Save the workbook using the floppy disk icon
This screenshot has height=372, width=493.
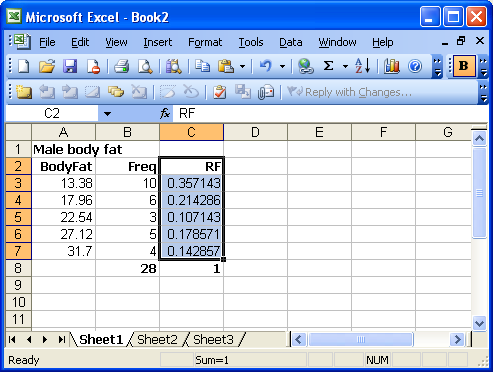(x=70, y=66)
